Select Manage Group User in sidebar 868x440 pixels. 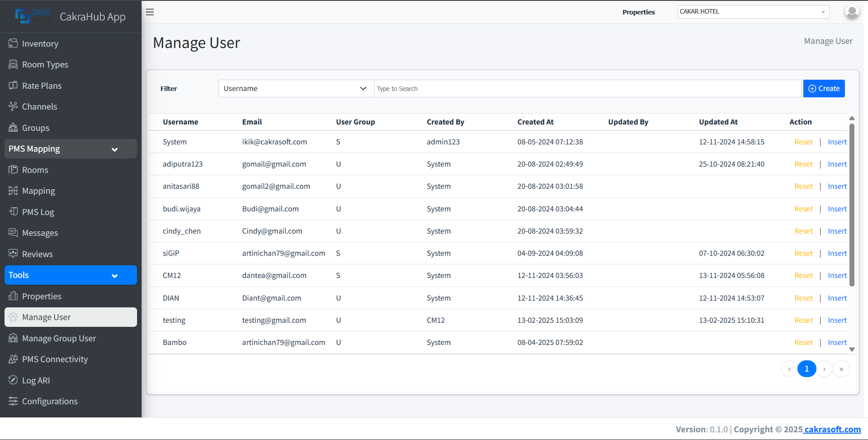[x=59, y=338]
